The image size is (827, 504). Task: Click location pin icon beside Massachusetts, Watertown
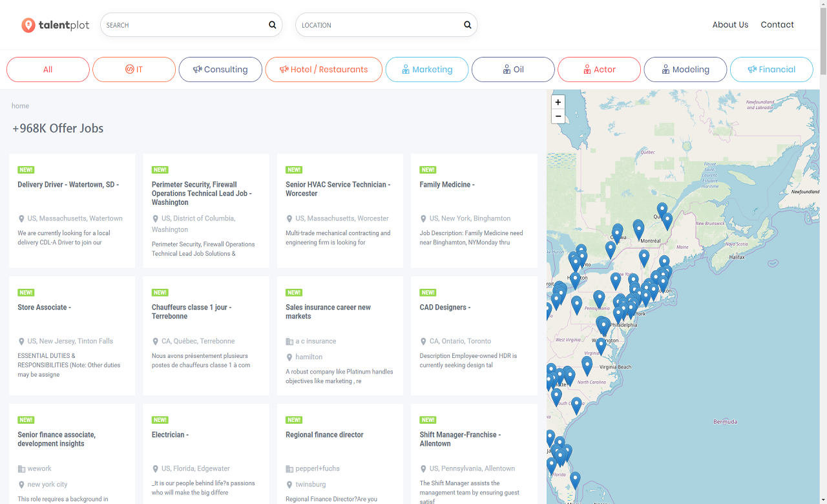21,219
